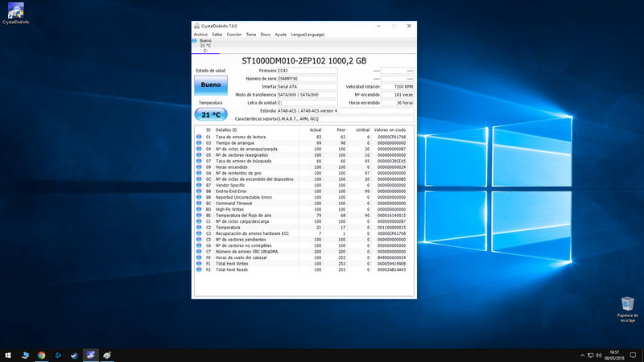The width and height of the screenshot is (644, 362).
Task: Click status orb for Tiempo de arranque
Action: 199,143
